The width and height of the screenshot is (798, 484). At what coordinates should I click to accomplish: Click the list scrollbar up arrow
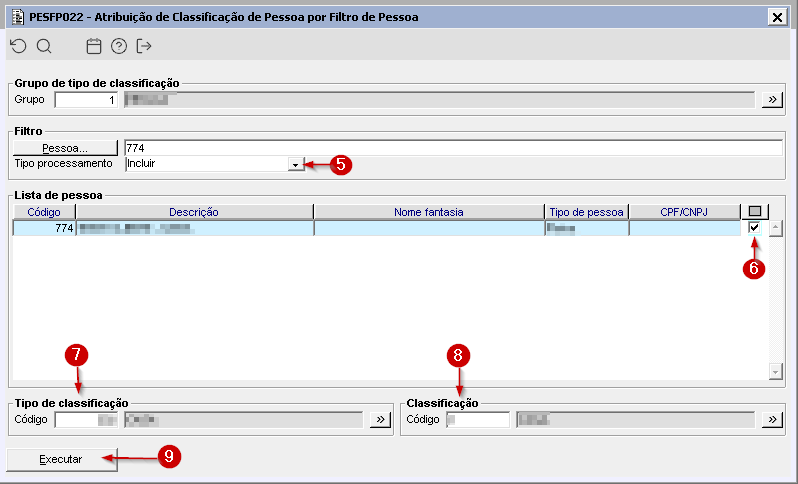775,229
